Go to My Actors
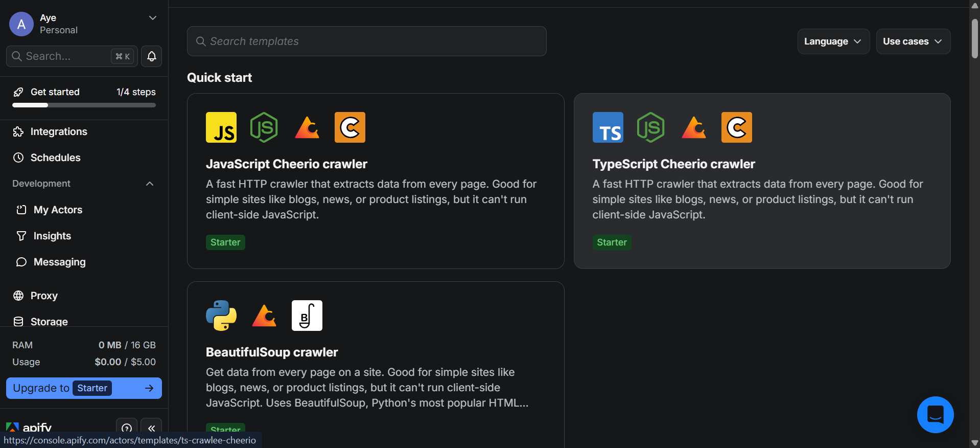The image size is (980, 448). point(58,210)
